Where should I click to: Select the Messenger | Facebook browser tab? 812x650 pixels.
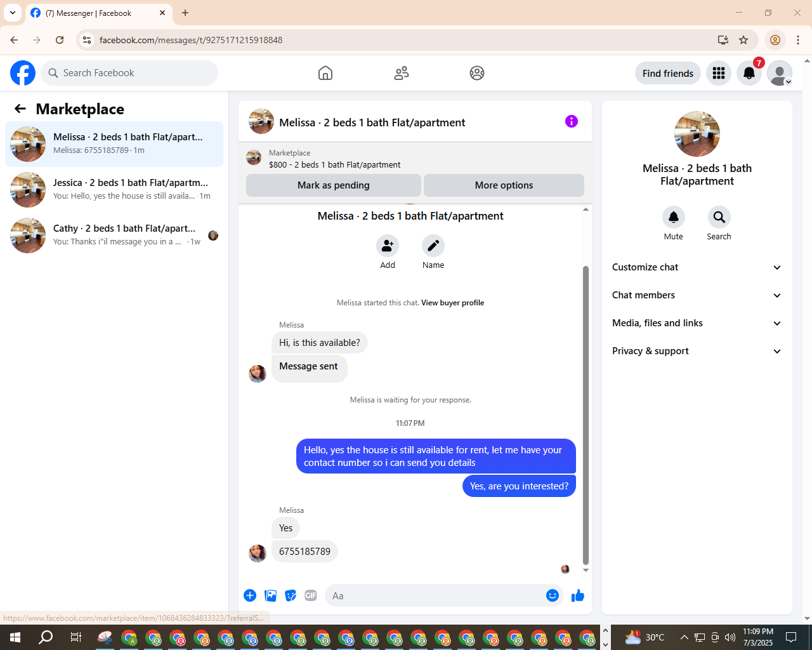98,13
